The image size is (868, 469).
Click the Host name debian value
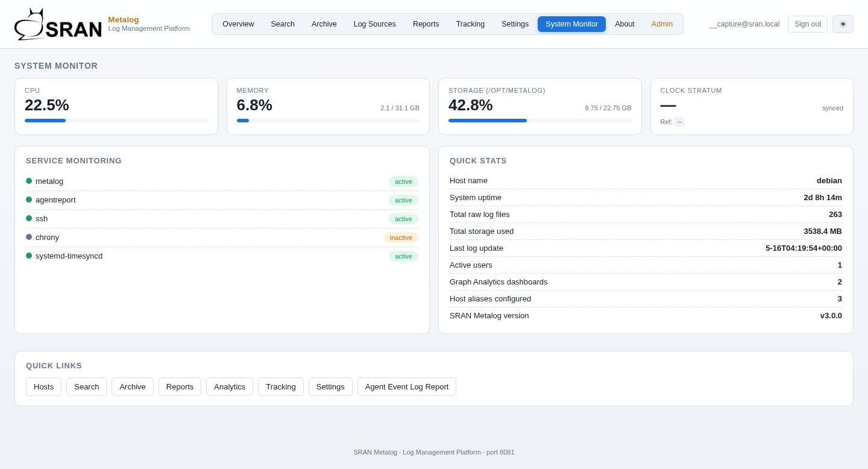[x=829, y=180]
